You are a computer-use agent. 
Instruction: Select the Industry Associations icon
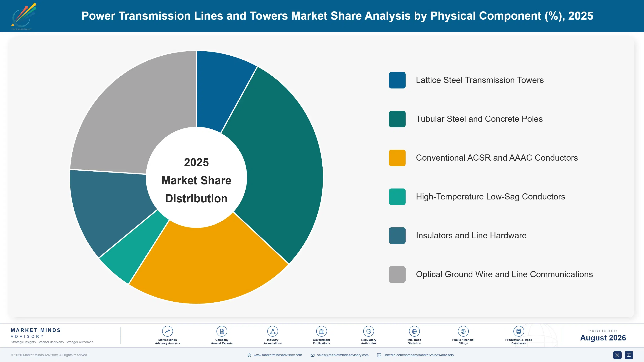pyautogui.click(x=273, y=331)
